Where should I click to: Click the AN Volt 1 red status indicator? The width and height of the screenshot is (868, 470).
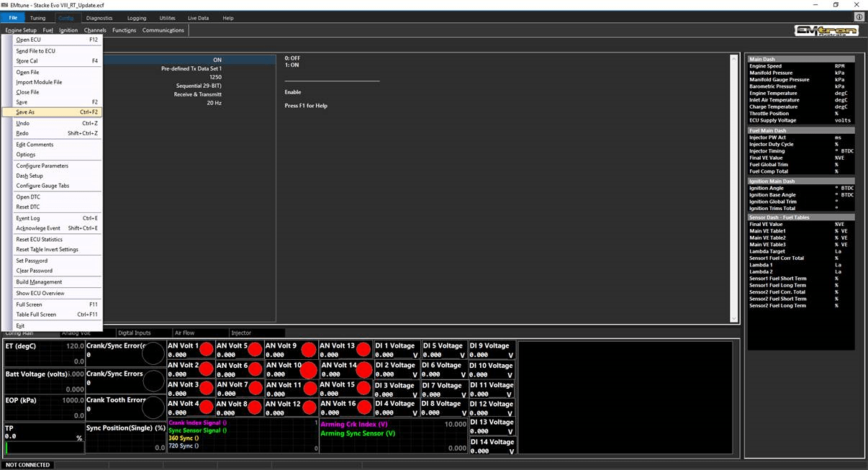[206, 348]
